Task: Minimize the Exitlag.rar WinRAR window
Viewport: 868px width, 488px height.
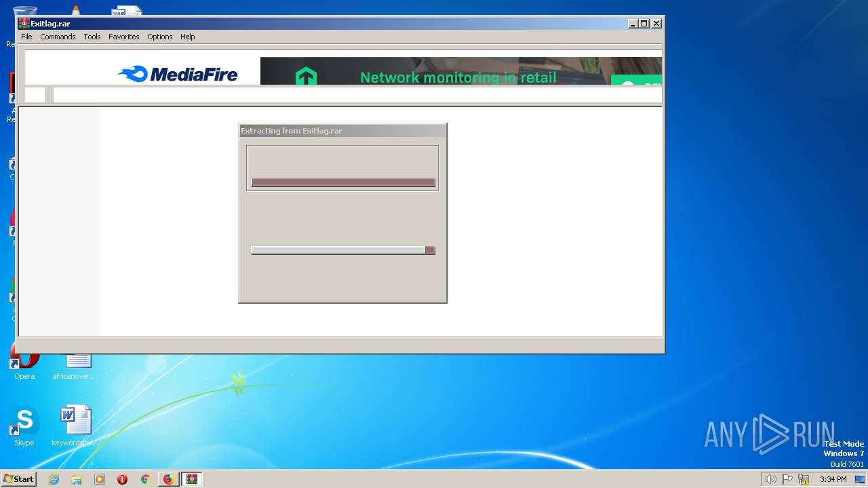Action: pos(633,23)
